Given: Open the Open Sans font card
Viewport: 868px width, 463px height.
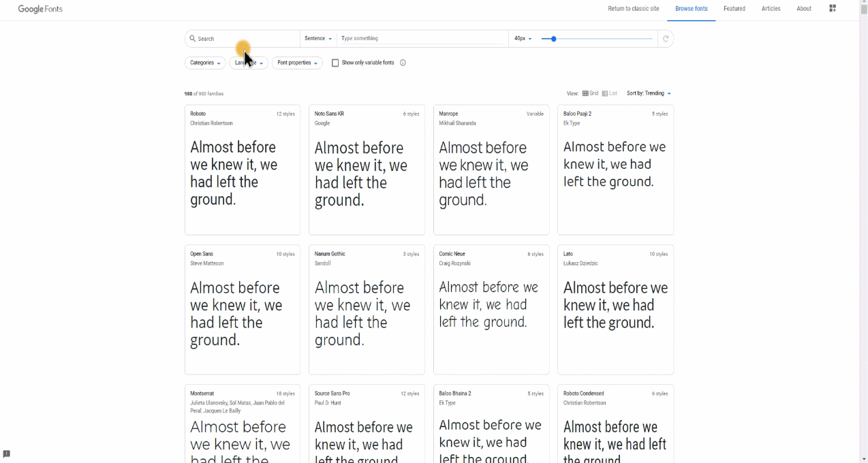Looking at the screenshot, I should (x=243, y=310).
